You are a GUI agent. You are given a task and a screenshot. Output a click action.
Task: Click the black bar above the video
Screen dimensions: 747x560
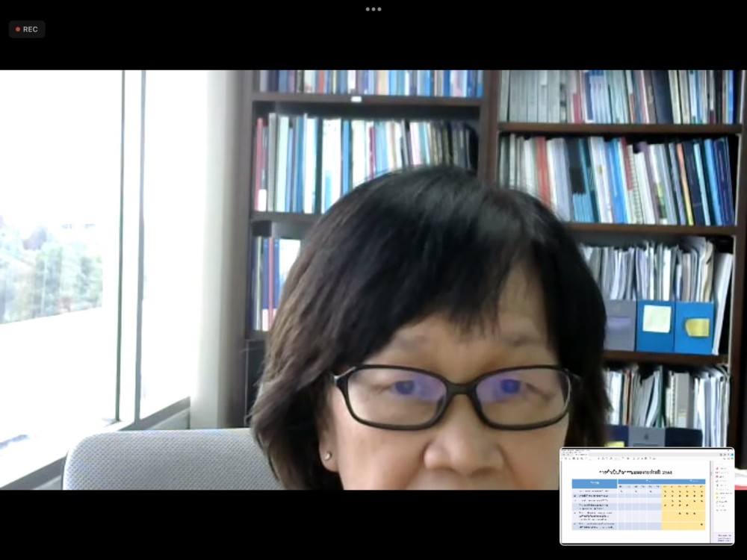tap(373, 45)
